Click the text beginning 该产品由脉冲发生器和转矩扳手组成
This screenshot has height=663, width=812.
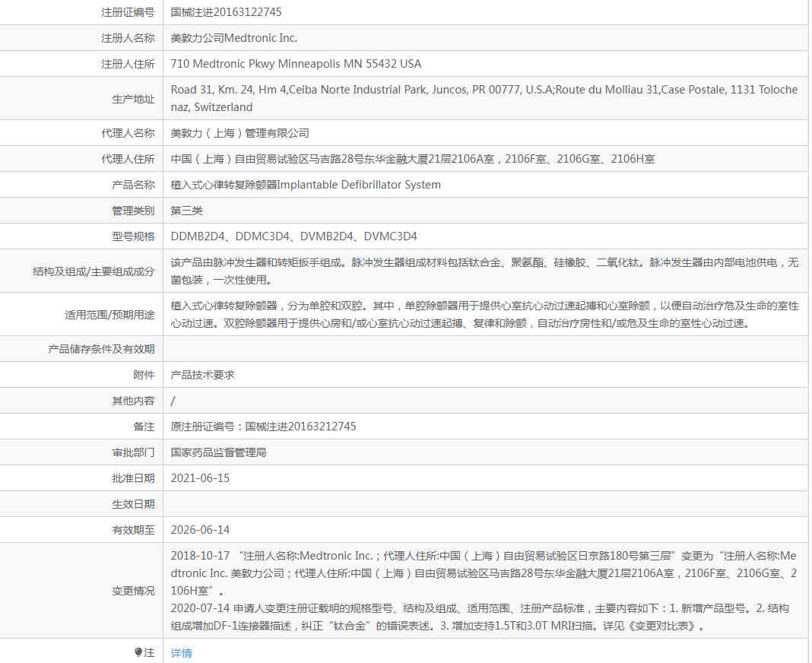pos(485,271)
